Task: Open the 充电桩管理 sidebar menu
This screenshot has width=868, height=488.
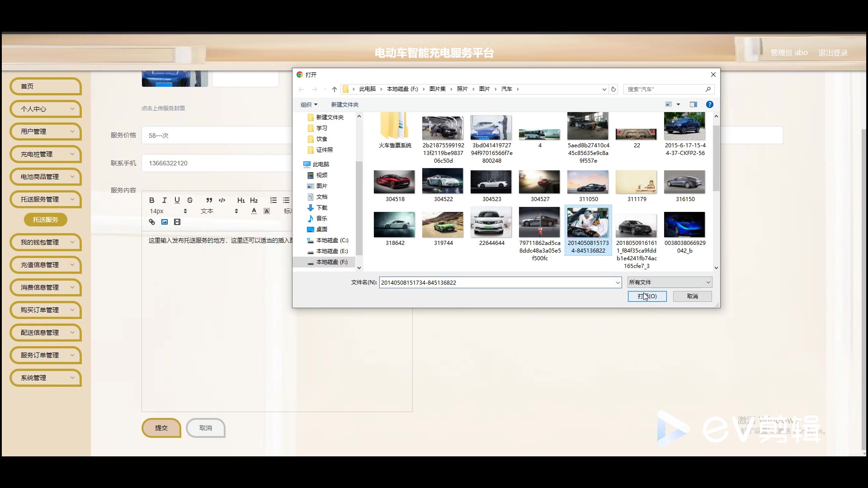Action: 46,154
